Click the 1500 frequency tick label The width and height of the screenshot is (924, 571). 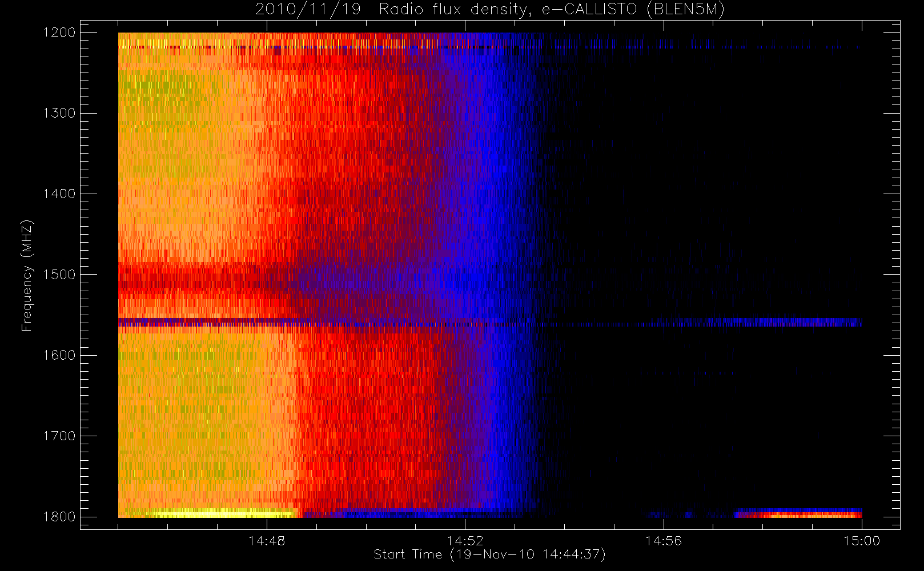coord(59,275)
